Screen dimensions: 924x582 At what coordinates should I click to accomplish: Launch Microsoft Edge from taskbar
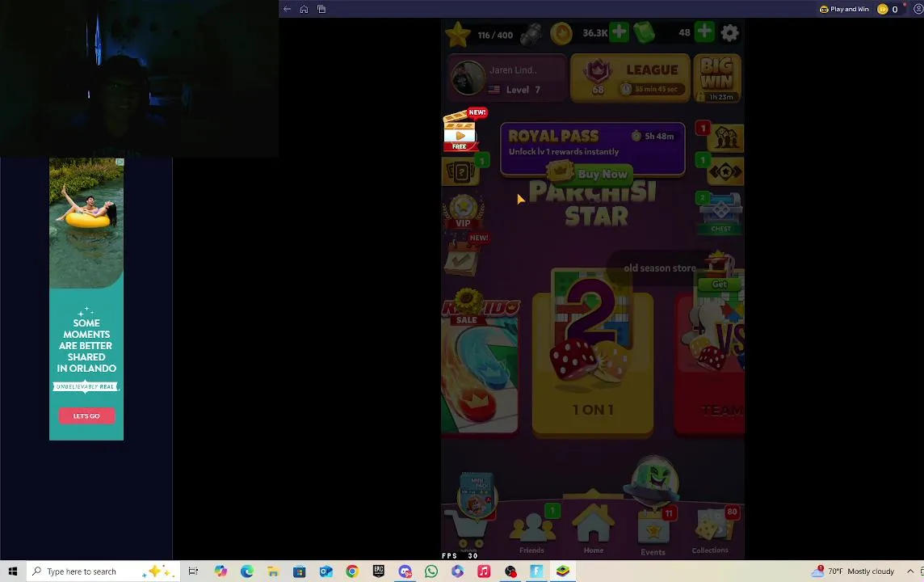click(246, 571)
